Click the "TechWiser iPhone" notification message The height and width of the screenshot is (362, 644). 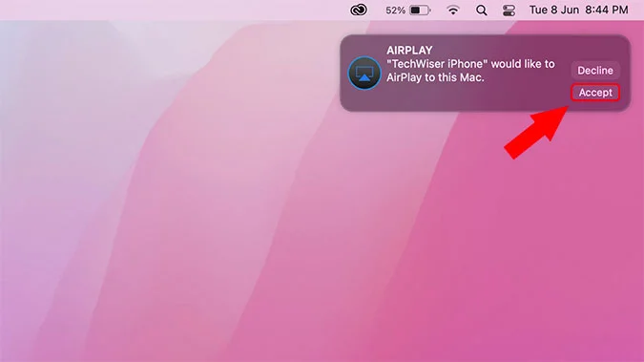(x=470, y=71)
